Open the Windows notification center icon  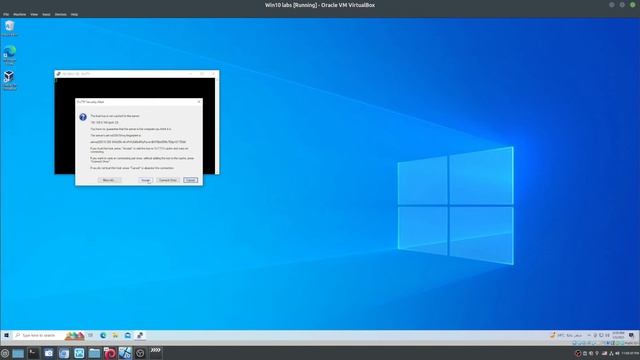coord(631,335)
